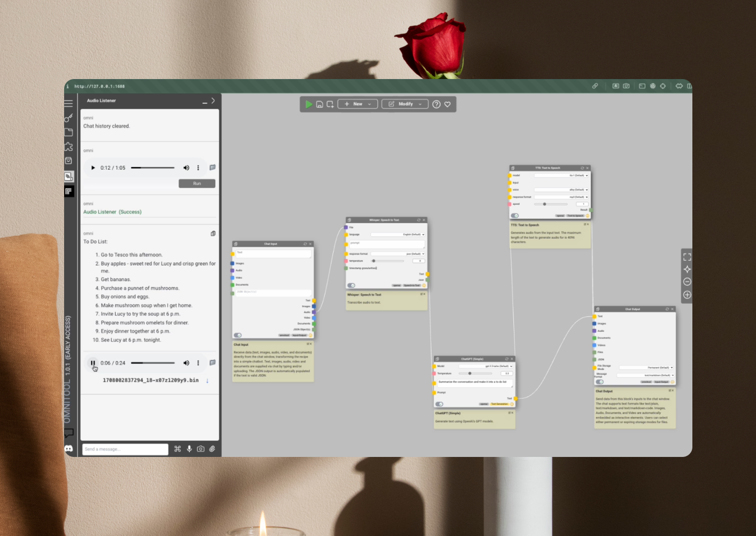Pause the 0:06 / 0:24 audio clip
The image size is (756, 536).
point(93,363)
